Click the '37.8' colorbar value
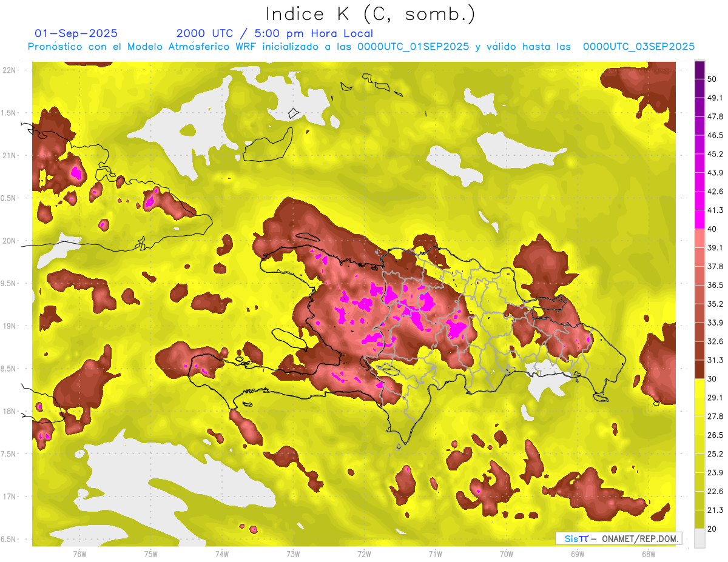Viewport: 728px width, 562px height. tap(715, 266)
